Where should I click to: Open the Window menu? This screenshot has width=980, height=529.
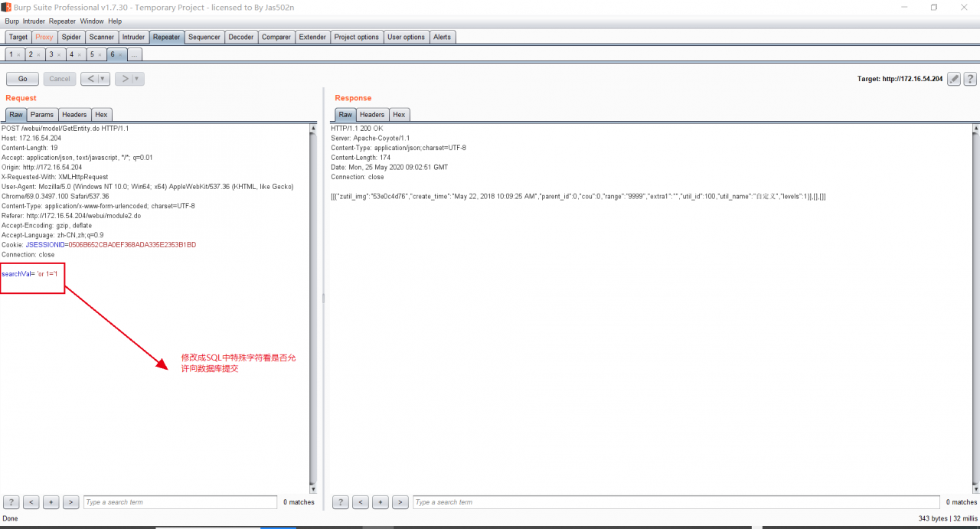click(x=92, y=21)
